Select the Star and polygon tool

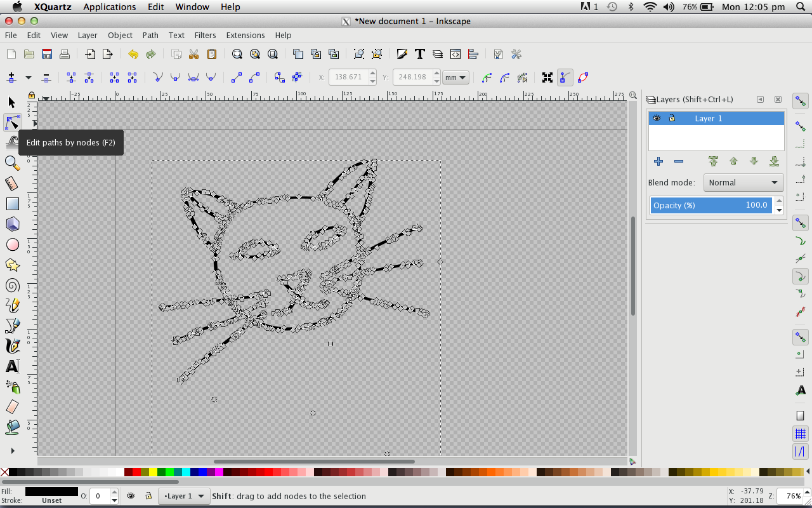12,265
